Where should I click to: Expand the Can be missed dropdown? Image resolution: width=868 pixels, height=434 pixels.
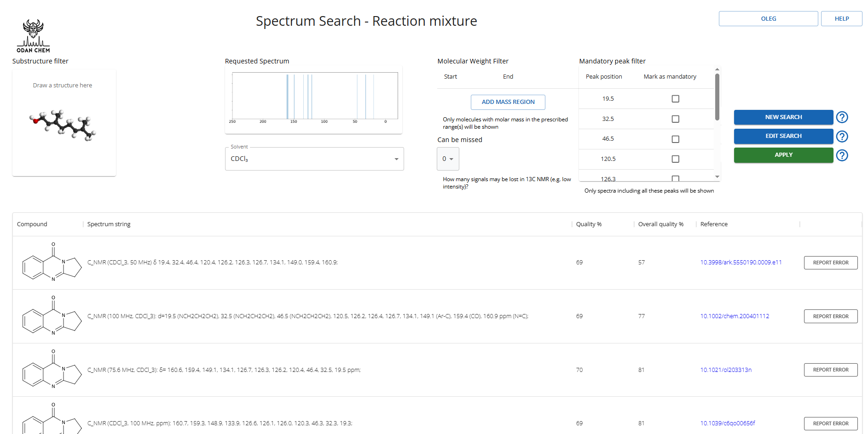(448, 159)
